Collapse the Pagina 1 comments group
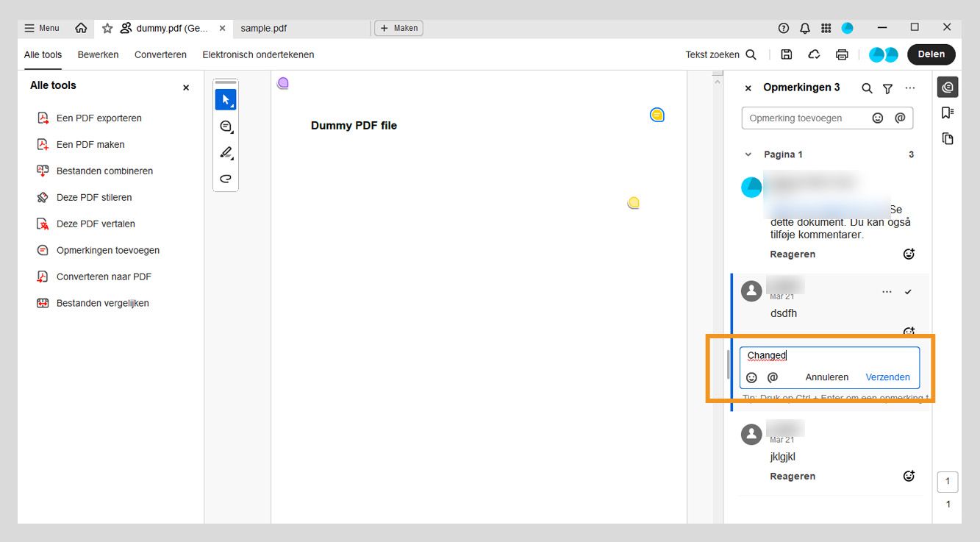The image size is (980, 542). click(x=748, y=154)
